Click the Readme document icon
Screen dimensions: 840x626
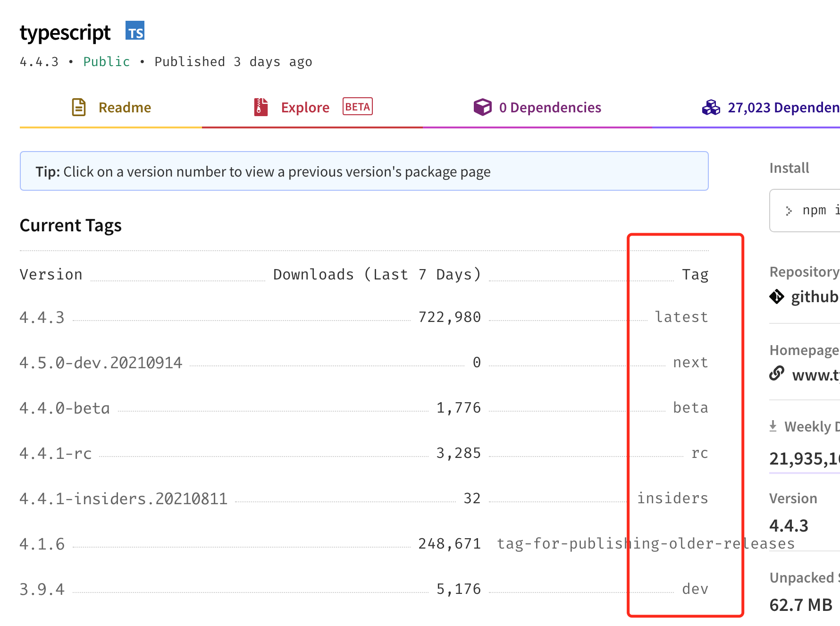click(x=79, y=107)
